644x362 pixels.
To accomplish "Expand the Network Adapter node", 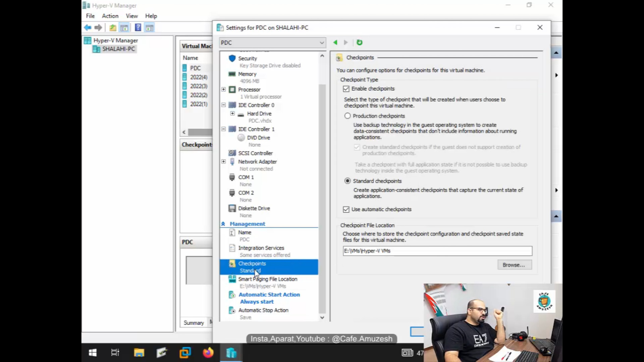I will tap(224, 162).
